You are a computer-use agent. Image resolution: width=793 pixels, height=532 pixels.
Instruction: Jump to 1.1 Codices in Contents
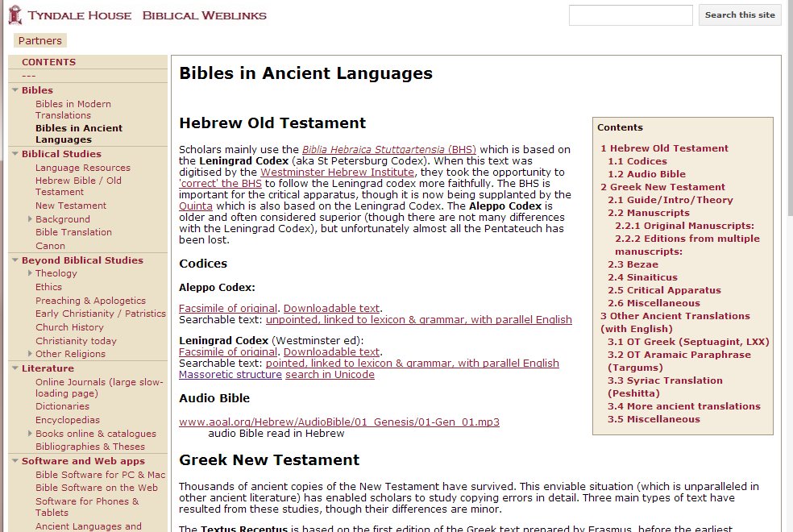tap(637, 161)
